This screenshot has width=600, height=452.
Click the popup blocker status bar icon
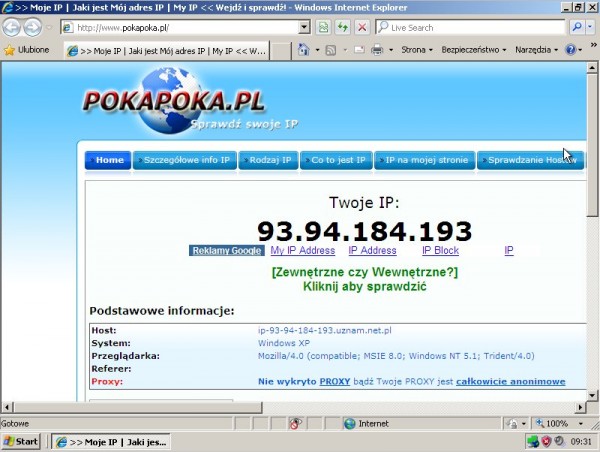295,423
